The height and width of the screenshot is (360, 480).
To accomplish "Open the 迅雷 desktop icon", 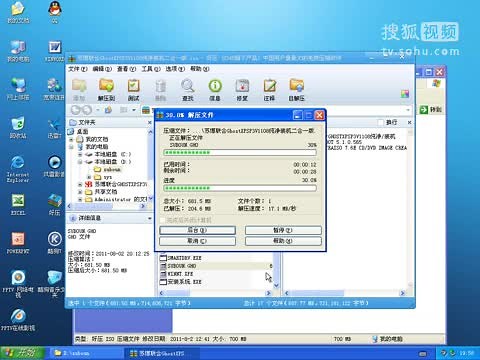I will coord(54,127).
